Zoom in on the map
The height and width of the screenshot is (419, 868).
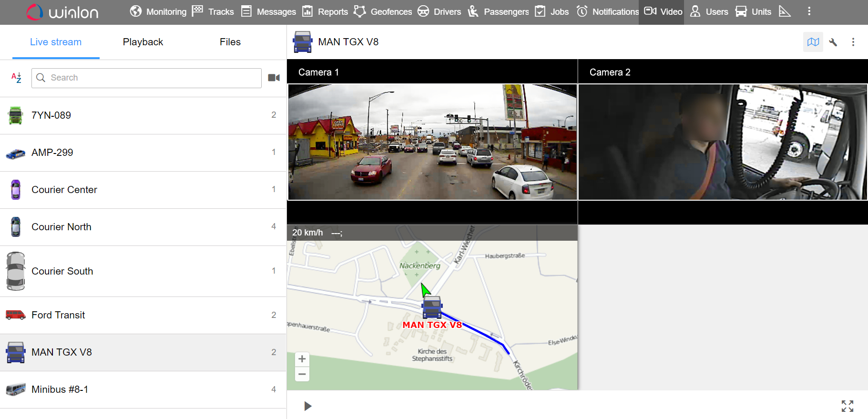coord(302,359)
